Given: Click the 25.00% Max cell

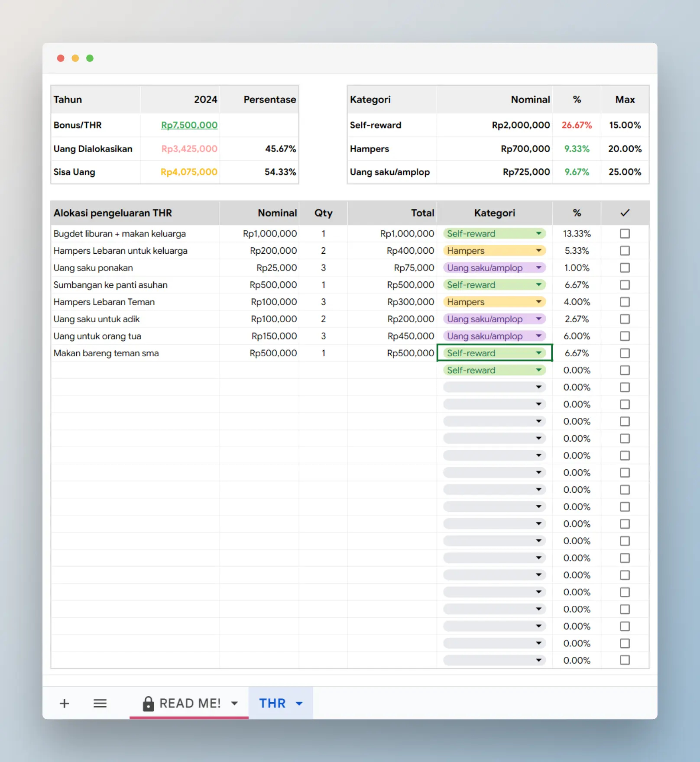Looking at the screenshot, I should click(625, 172).
